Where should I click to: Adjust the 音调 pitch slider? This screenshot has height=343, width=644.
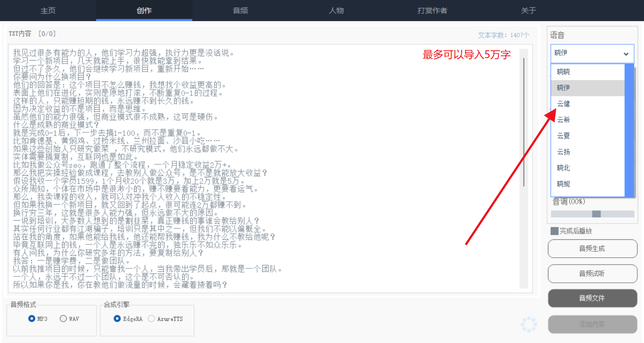point(596,214)
